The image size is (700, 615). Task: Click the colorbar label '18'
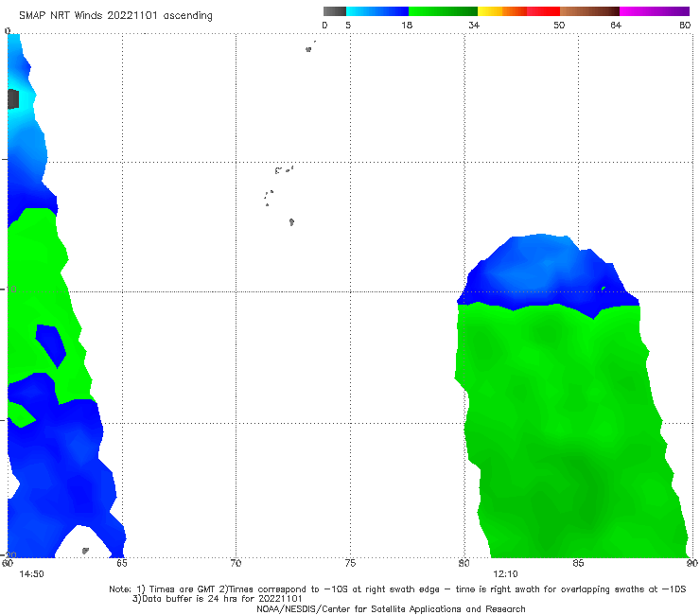pos(407,25)
